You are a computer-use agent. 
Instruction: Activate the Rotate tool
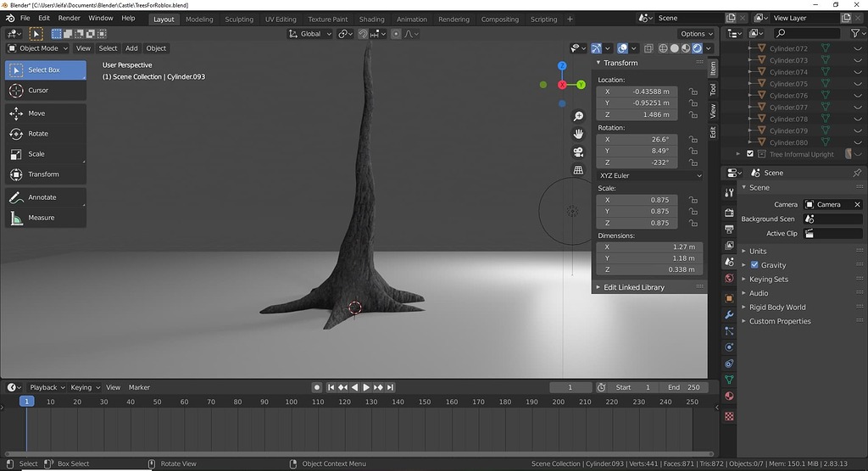coord(46,133)
